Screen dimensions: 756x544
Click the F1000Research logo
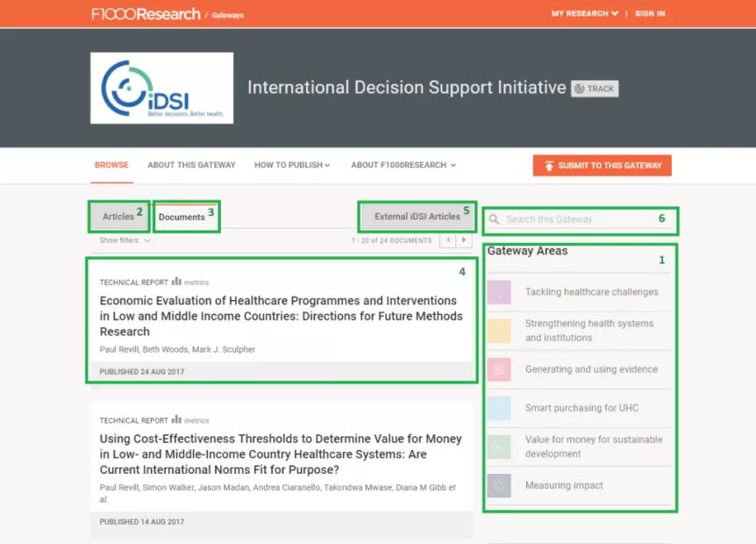pyautogui.click(x=146, y=14)
